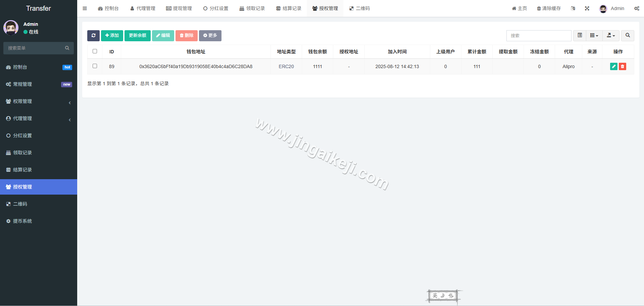
Task: Open the settings gear icon top right
Action: (x=637, y=8)
